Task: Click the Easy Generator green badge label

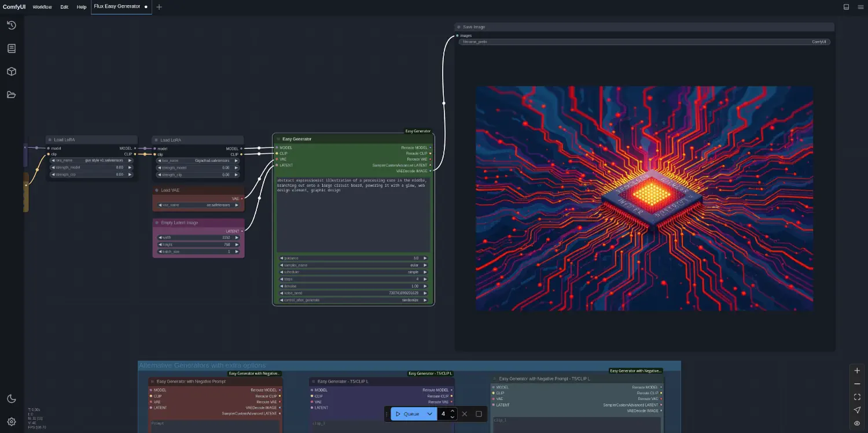Action: pyautogui.click(x=418, y=131)
